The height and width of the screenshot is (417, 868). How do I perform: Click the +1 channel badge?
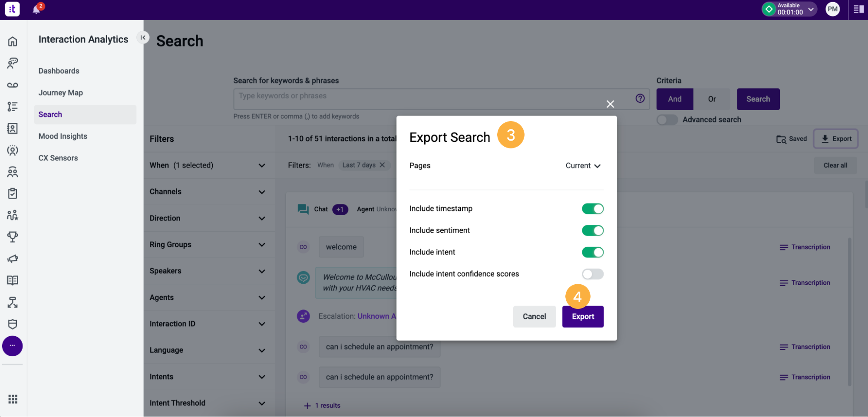tap(340, 209)
